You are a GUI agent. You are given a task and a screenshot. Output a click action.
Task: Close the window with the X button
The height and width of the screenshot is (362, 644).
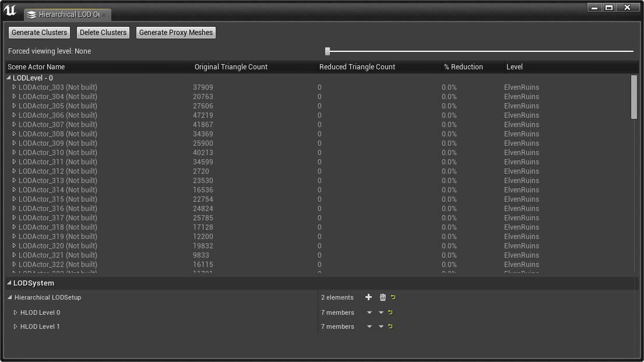coord(627,8)
